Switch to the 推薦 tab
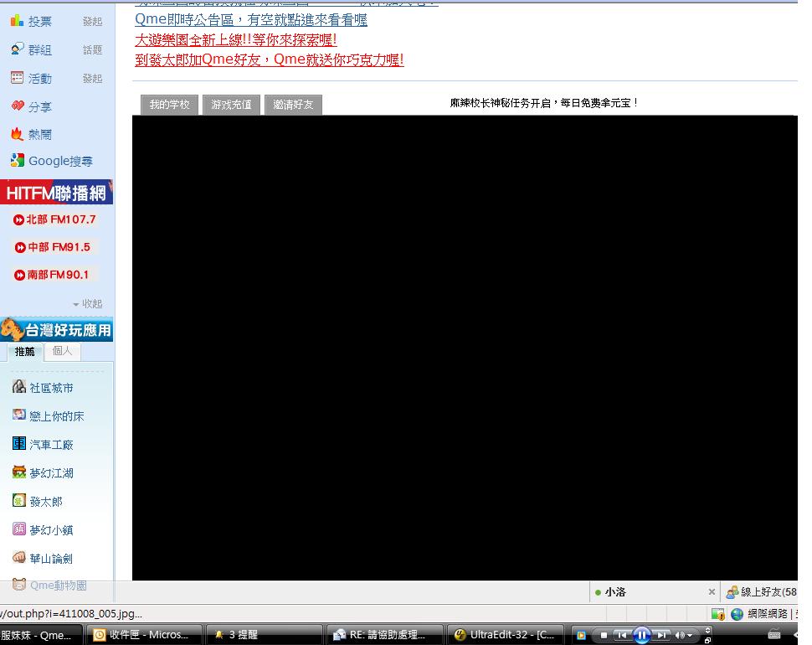 coord(24,352)
